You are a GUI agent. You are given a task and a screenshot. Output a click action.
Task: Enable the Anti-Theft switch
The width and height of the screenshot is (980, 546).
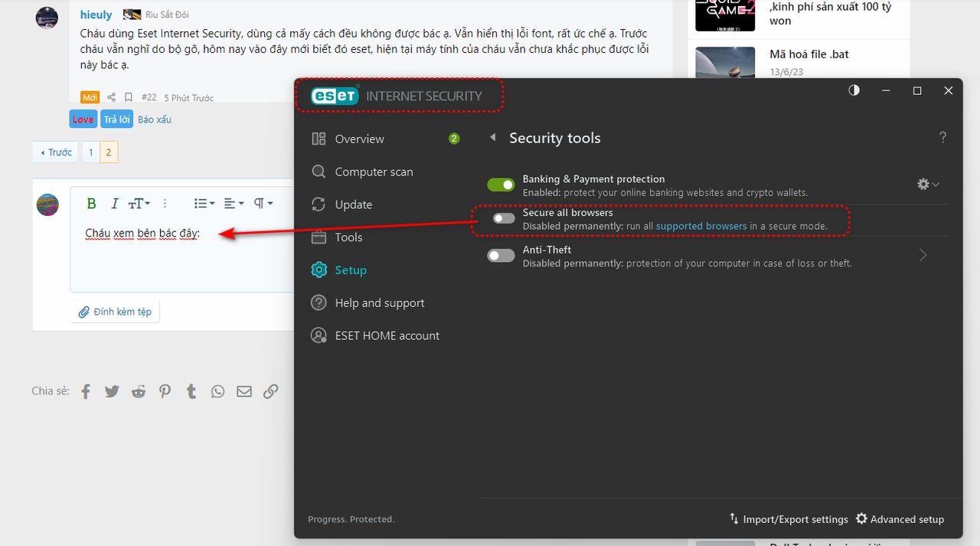(501, 255)
